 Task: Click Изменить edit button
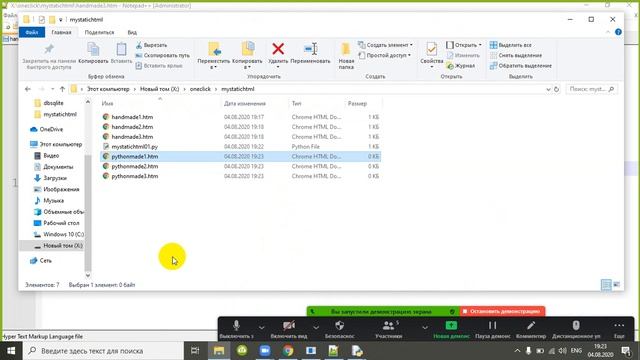[x=463, y=55]
